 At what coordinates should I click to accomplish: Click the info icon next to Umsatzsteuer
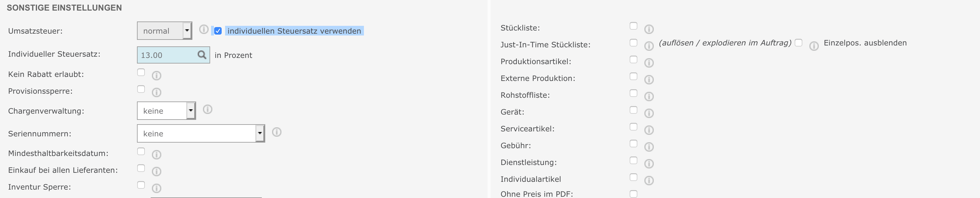pyautogui.click(x=204, y=29)
